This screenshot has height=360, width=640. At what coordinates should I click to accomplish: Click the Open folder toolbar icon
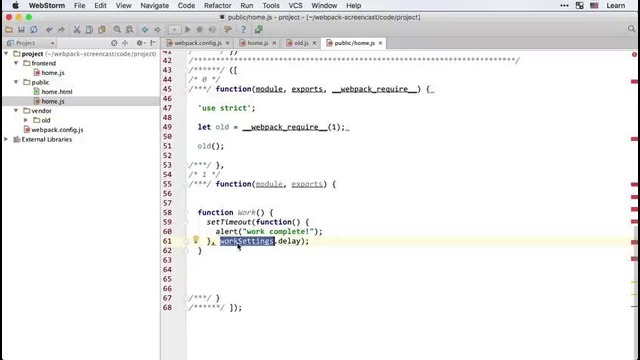pos(9,30)
